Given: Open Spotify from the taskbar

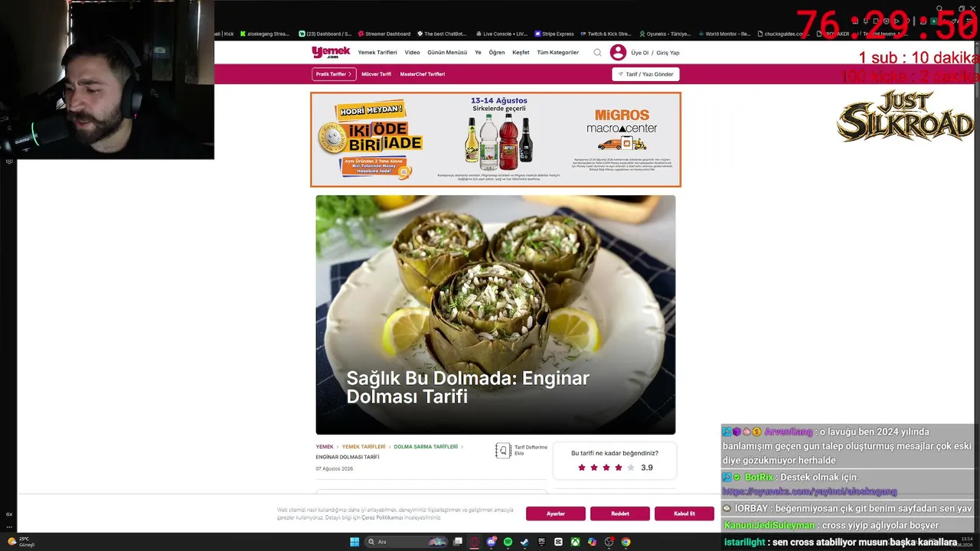Looking at the screenshot, I should [x=508, y=542].
